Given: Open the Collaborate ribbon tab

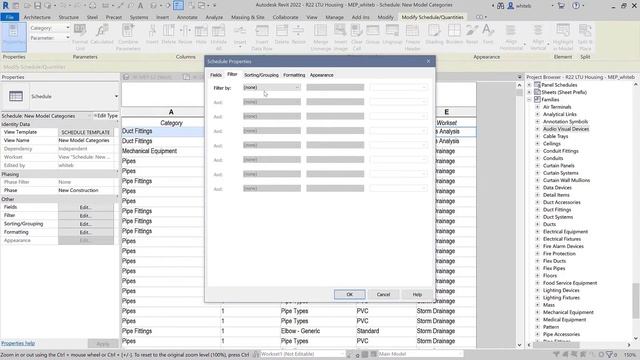Looking at the screenshot, I should click(285, 17).
